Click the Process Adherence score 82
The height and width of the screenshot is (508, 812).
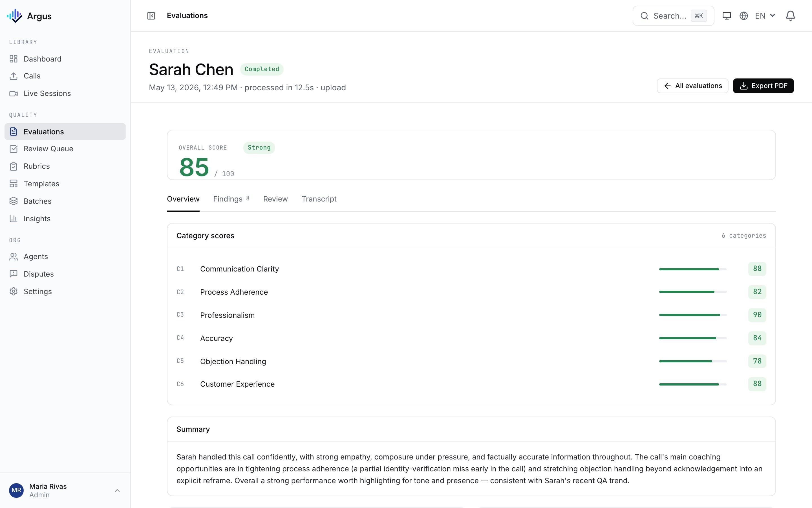click(x=757, y=292)
